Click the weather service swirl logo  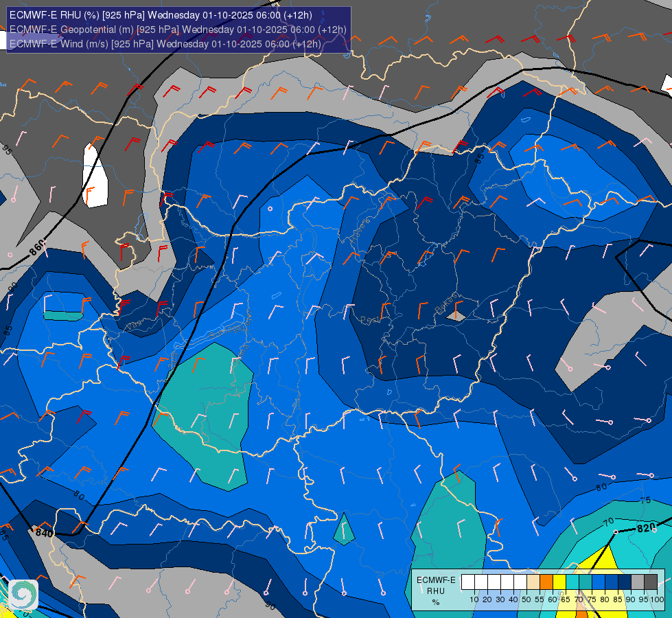point(23,594)
